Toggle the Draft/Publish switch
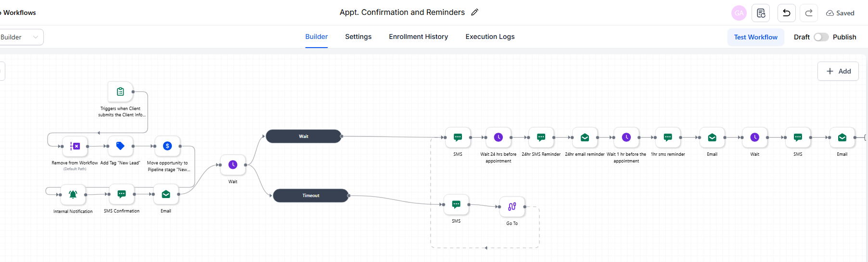Viewport: 868px width, 262px height. [821, 37]
